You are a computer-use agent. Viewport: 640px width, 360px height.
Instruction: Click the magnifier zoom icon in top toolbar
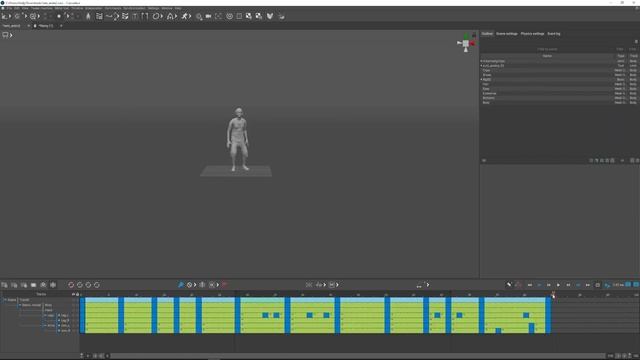[199, 16]
